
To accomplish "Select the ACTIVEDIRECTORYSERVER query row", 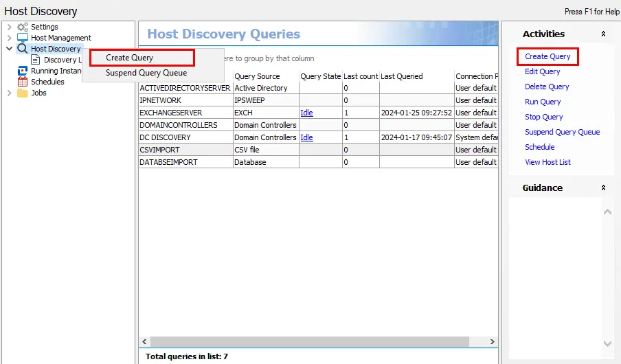I will tap(319, 88).
